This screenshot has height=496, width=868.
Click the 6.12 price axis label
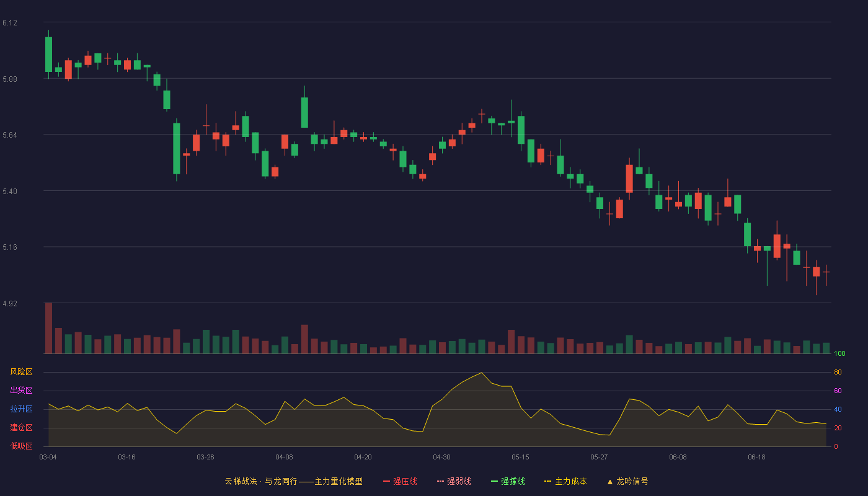[x=10, y=23]
